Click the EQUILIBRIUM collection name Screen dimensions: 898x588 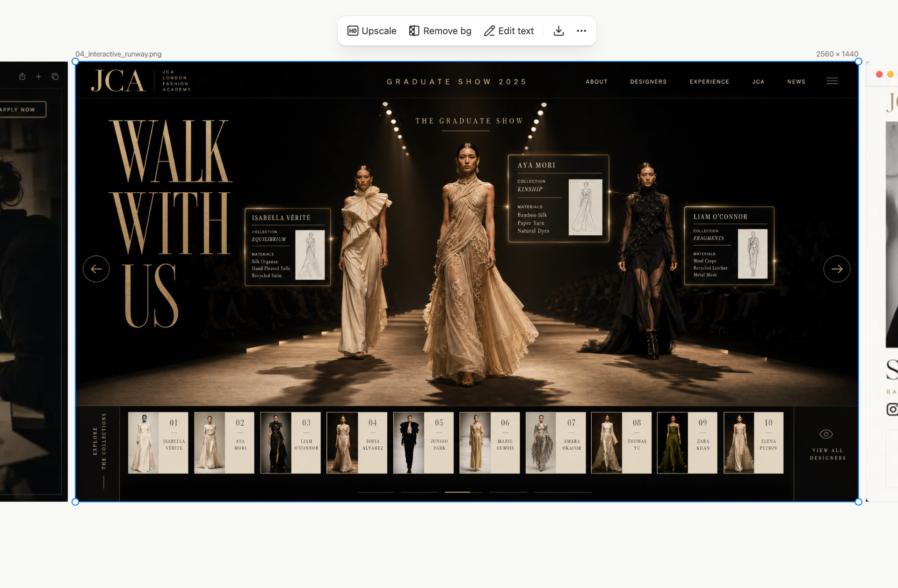269,240
